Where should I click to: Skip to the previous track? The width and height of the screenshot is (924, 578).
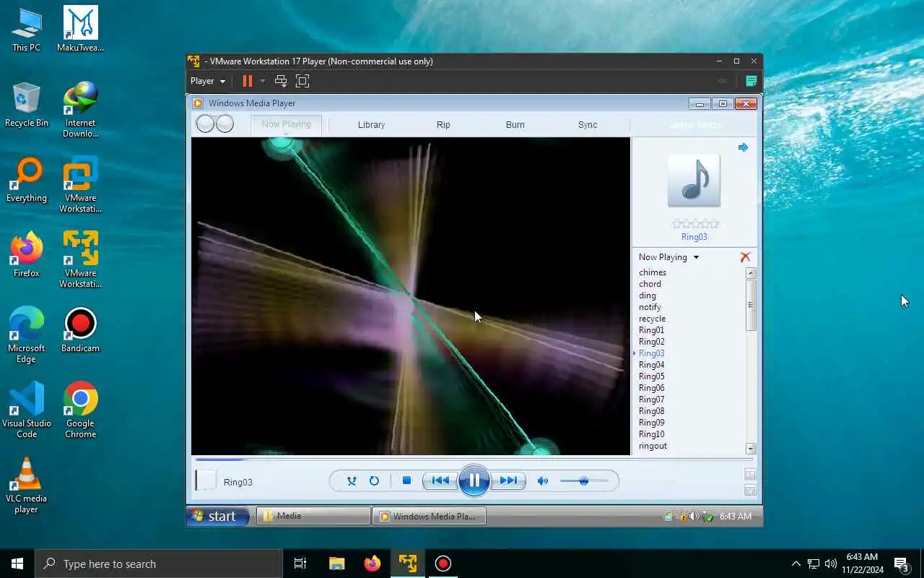(440, 480)
